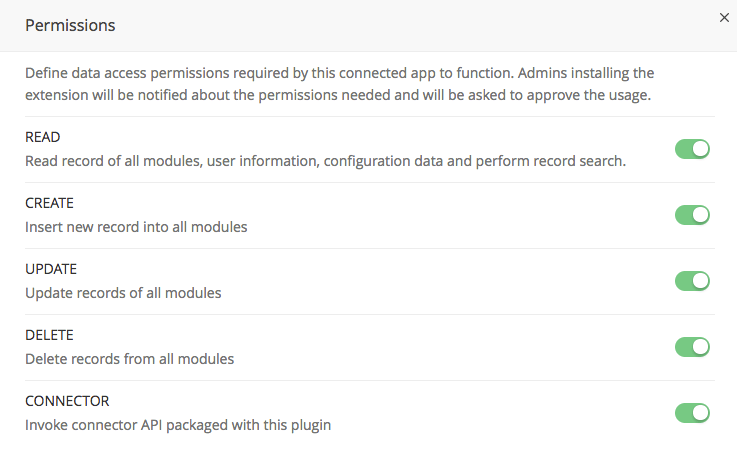Select the 'Invoke connector API' description text
This screenshot has width=737, height=474.
pyautogui.click(x=178, y=425)
